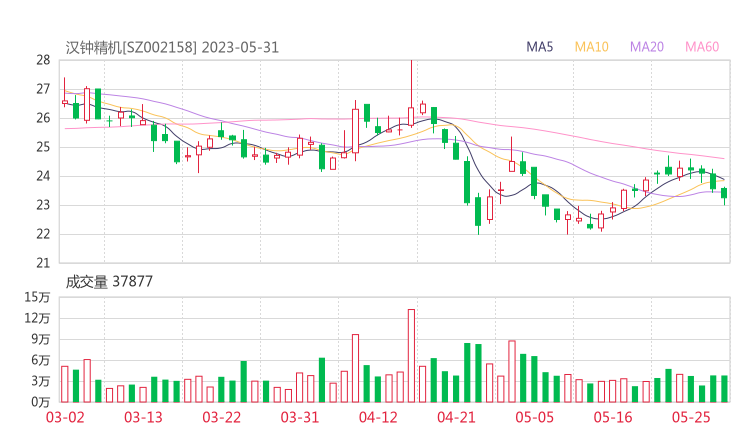The height and width of the screenshot is (440, 740).
Task: Click the volume axis label 12万
Action: [x=37, y=318]
